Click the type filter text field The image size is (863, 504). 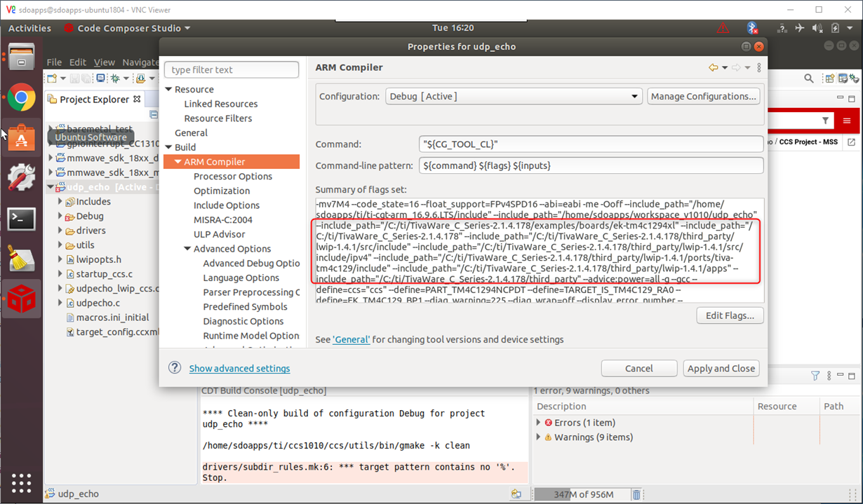click(x=232, y=69)
